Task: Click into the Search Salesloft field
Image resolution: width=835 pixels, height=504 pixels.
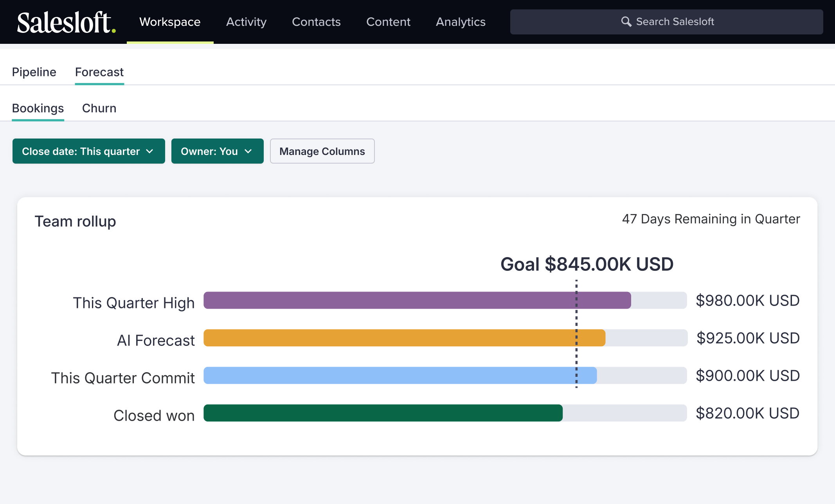Action: [x=666, y=22]
